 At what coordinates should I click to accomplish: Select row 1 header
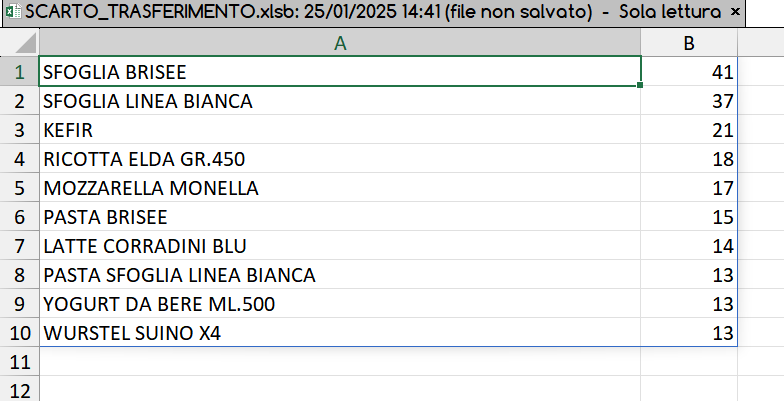(x=19, y=72)
